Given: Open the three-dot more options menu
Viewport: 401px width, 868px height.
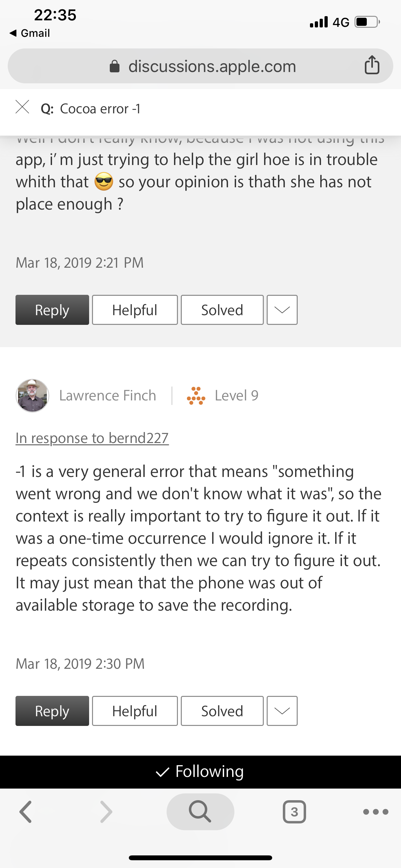Looking at the screenshot, I should (375, 812).
